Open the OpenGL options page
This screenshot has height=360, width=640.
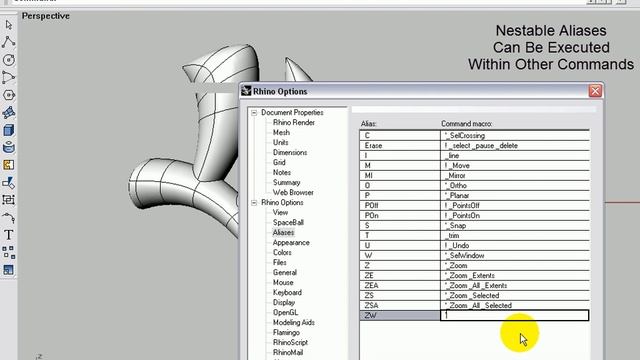click(285, 313)
